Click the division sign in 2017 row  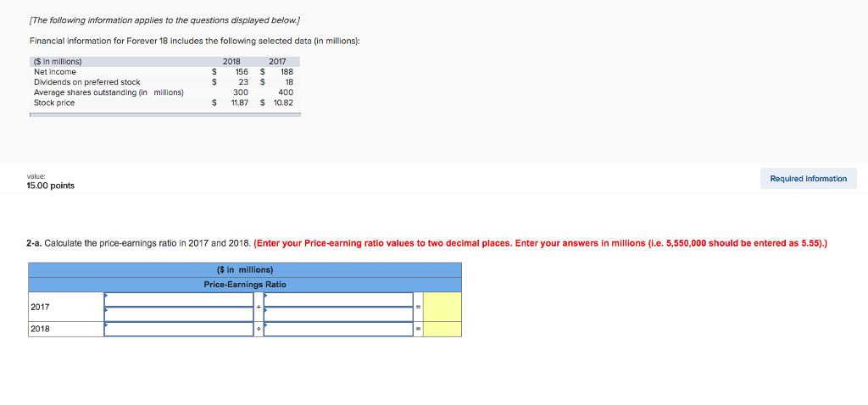[x=259, y=307]
